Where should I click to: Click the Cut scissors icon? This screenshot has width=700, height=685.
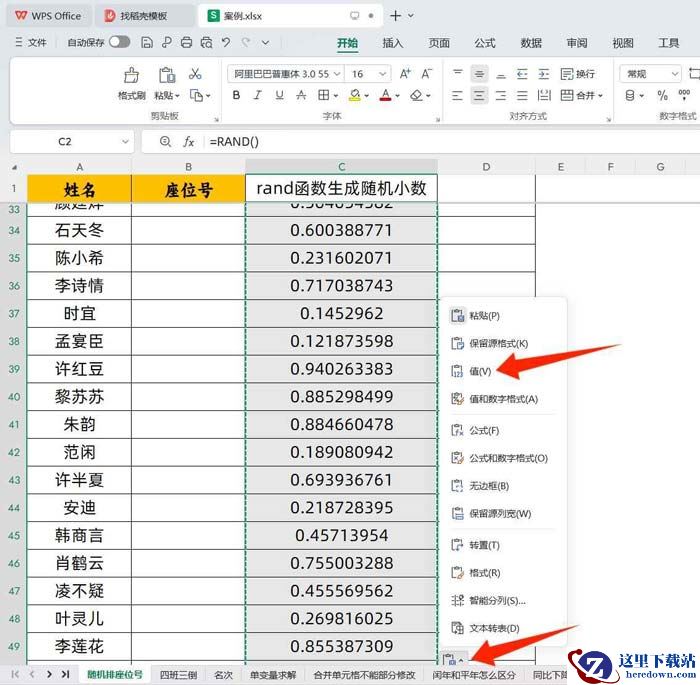195,74
